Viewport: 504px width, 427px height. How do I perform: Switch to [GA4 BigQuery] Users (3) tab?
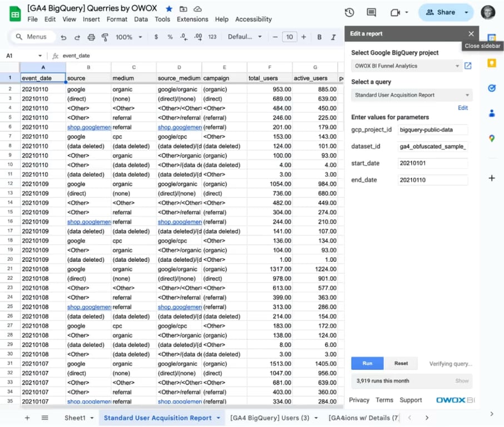pyautogui.click(x=270, y=418)
